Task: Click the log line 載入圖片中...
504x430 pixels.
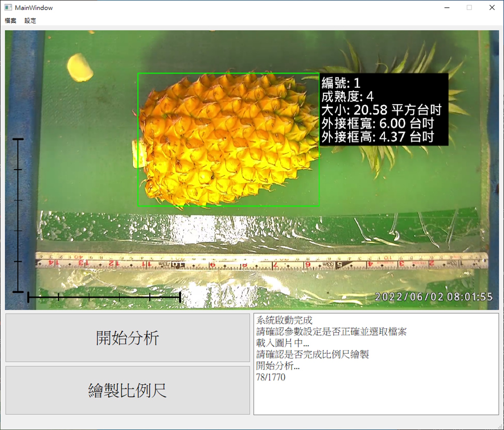Action: pos(282,343)
